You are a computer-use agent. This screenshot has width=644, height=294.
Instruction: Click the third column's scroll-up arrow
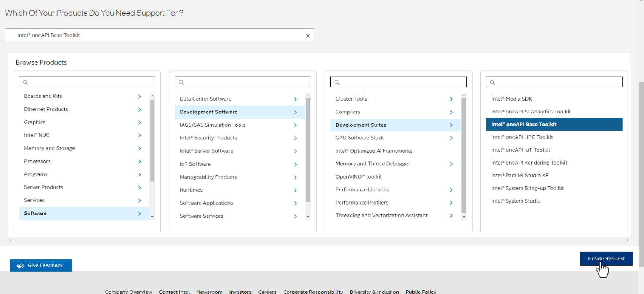click(464, 96)
